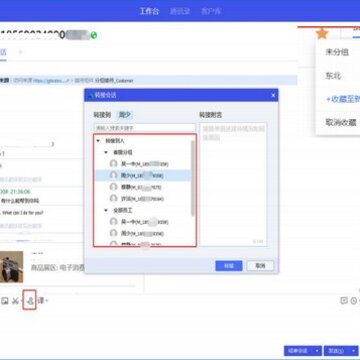Click the transfer conversation icon in chat toolbar
360x360 pixels.
click(30, 301)
